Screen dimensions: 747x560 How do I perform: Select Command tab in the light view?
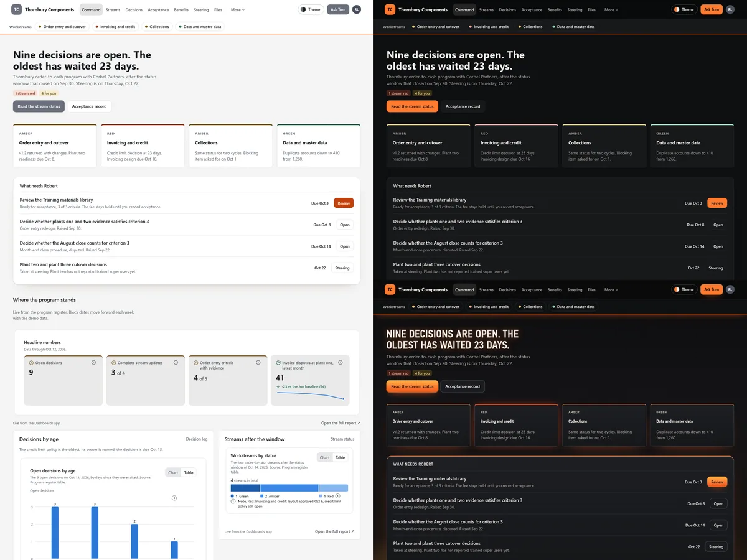[91, 10]
